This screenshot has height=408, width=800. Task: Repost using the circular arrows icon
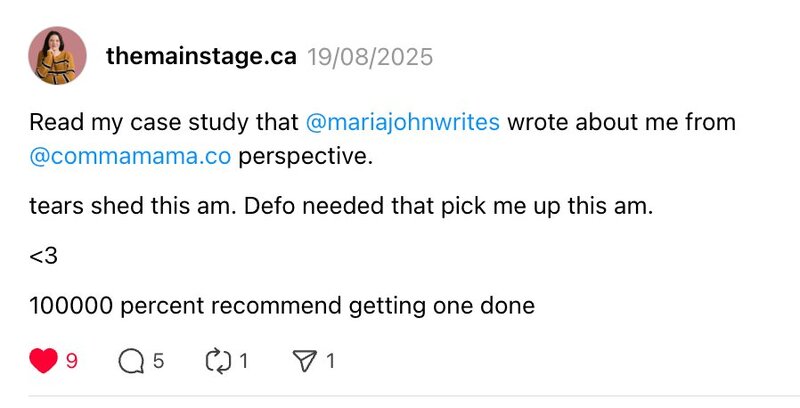(218, 361)
